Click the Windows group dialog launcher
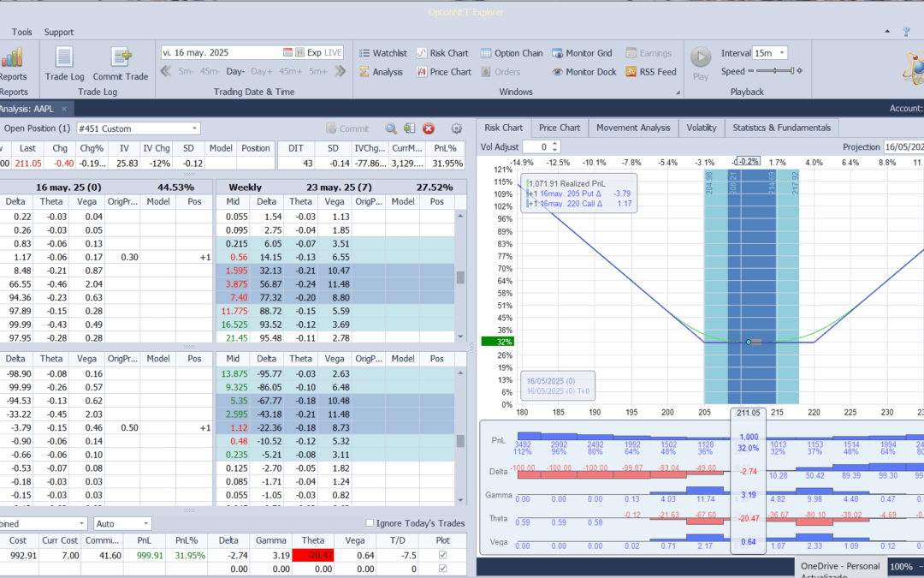This screenshot has height=578, width=924. (678, 92)
